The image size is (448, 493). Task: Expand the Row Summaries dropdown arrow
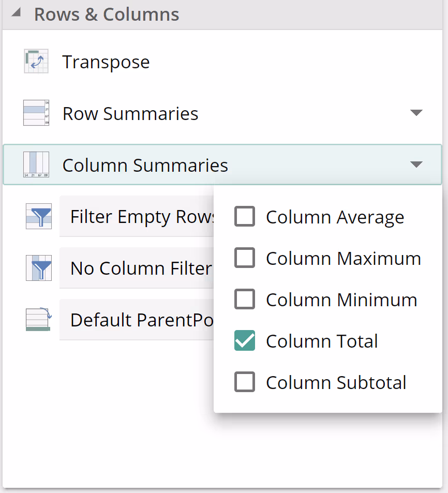[416, 113]
